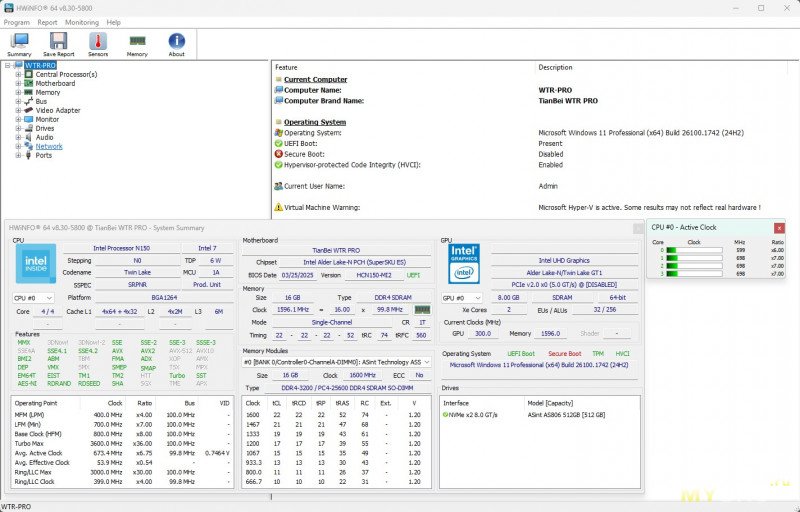The image size is (800, 512).
Task: Click the HWiNFO app icon in title bar
Action: pyautogui.click(x=8, y=8)
